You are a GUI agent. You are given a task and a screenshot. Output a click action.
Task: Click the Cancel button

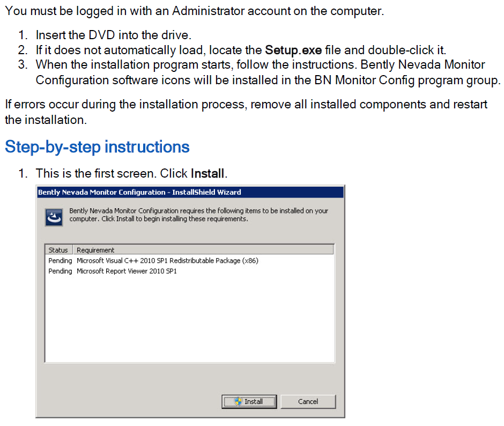308,401
